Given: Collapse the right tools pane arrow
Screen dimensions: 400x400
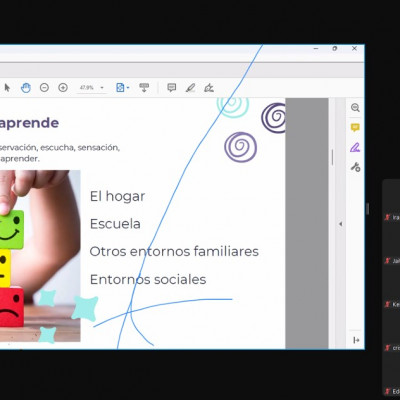Looking at the screenshot, I should pos(340,224).
